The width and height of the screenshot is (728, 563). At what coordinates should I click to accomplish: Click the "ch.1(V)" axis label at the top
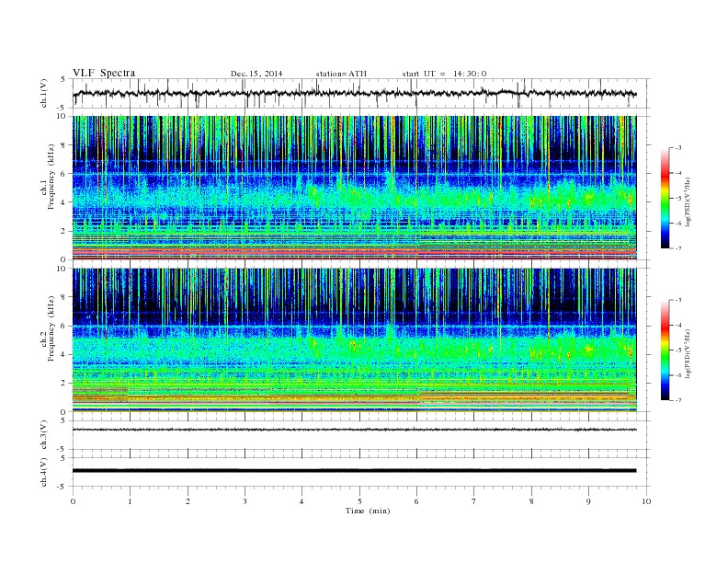coord(44,93)
